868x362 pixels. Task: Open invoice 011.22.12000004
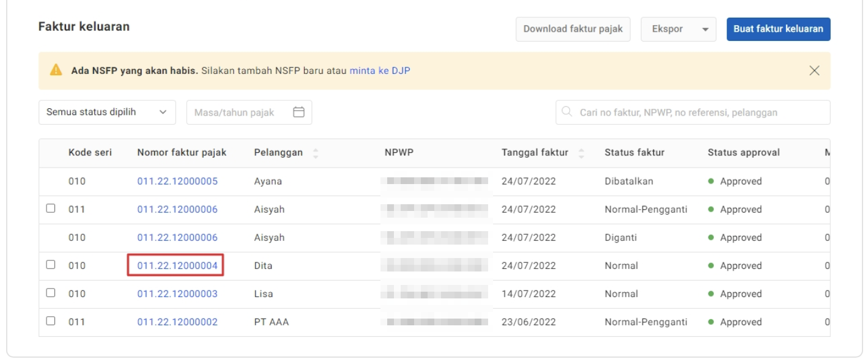(177, 266)
